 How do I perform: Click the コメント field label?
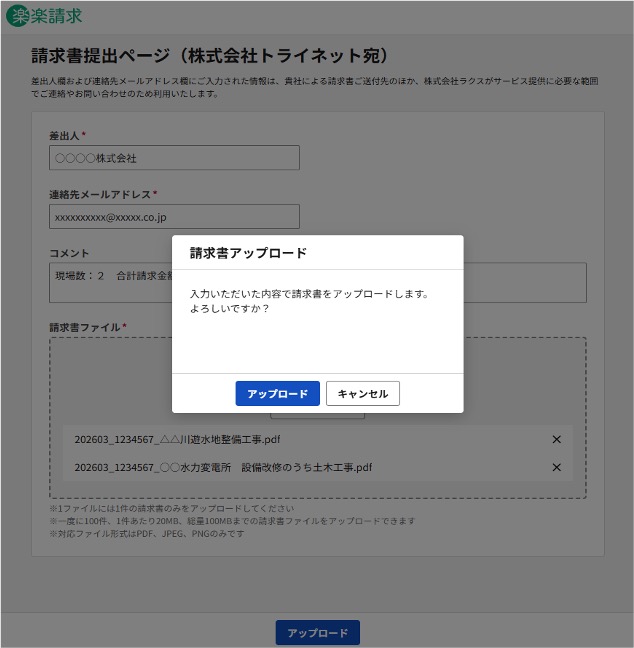(x=69, y=253)
